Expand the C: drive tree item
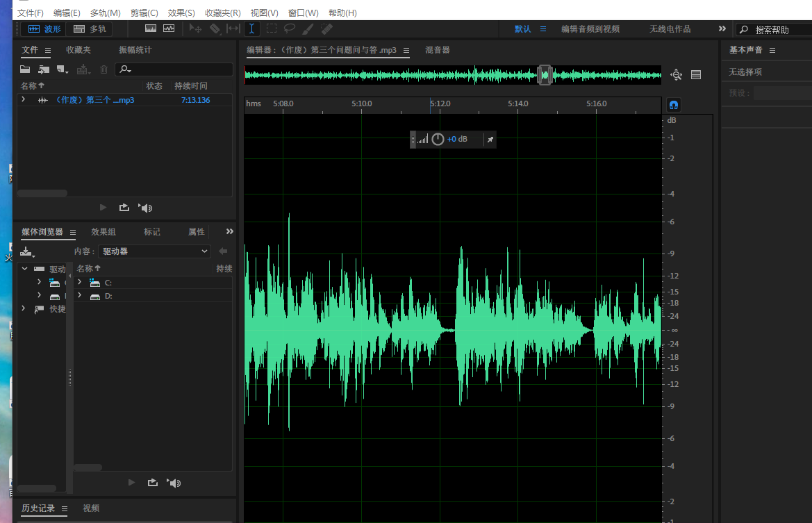 pyautogui.click(x=79, y=283)
